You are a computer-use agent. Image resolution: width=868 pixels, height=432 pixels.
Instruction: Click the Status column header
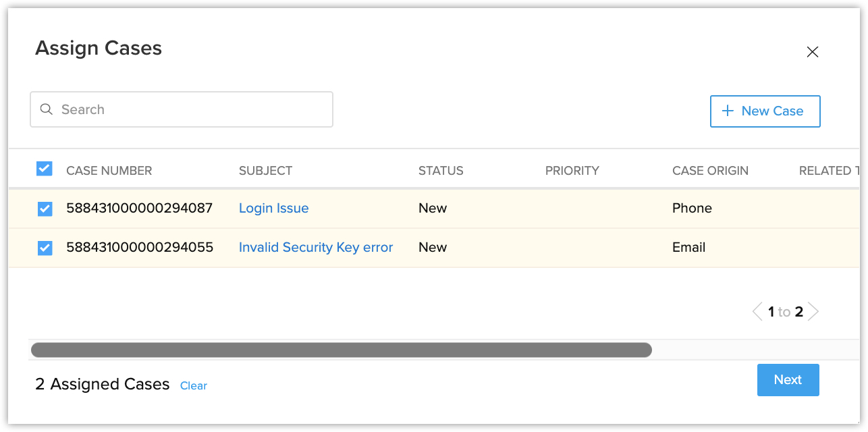441,171
